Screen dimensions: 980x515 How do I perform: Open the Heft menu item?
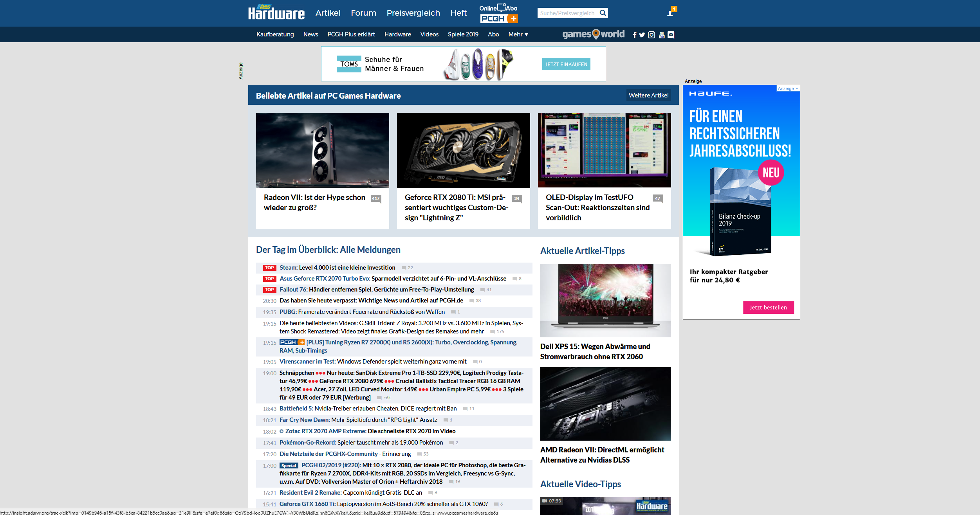pyautogui.click(x=459, y=13)
